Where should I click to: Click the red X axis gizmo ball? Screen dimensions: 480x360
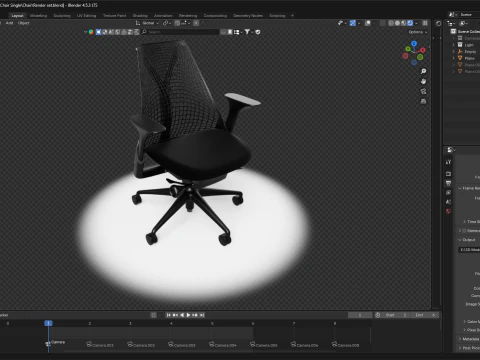coord(423,50)
